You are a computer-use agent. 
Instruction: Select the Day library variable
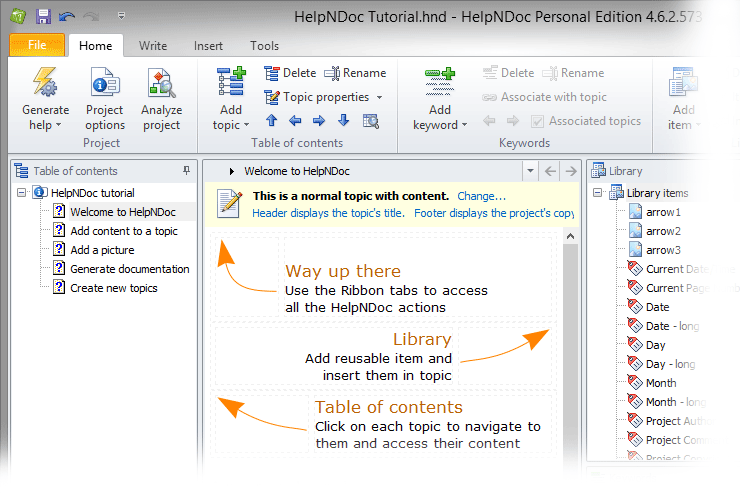[x=656, y=345]
